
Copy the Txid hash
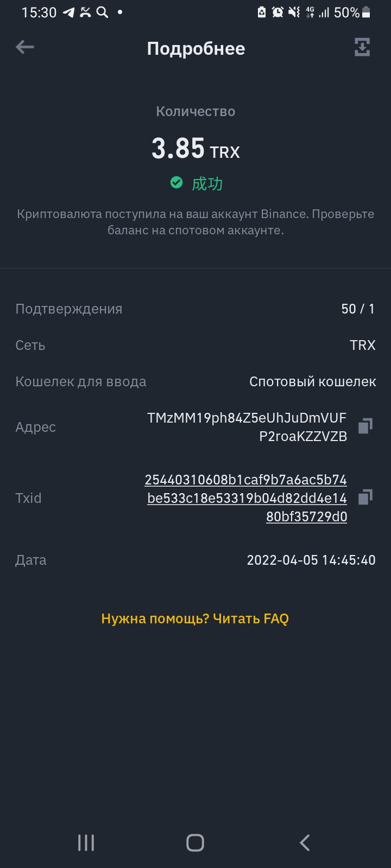[x=365, y=497]
